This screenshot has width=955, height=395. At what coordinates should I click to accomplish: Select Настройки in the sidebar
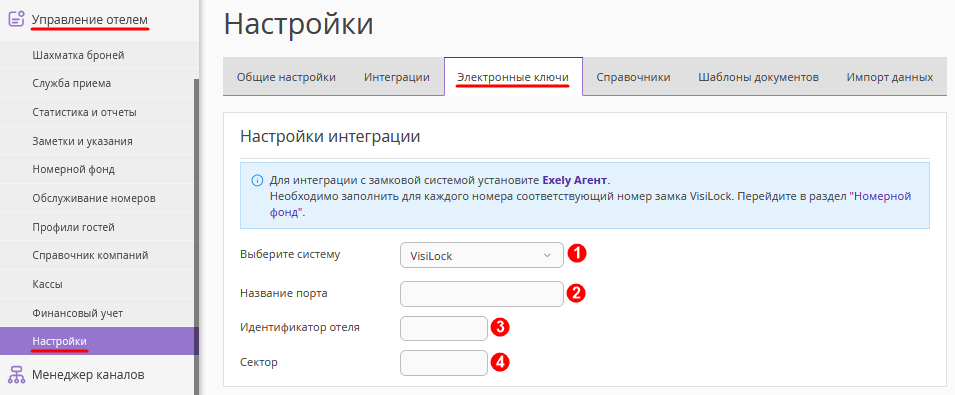(x=99, y=341)
